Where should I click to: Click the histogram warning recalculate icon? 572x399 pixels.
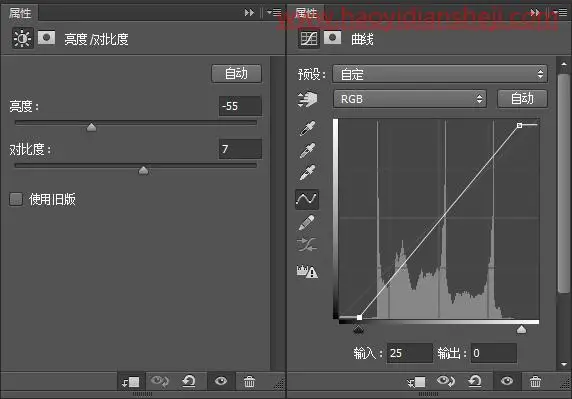(x=307, y=271)
